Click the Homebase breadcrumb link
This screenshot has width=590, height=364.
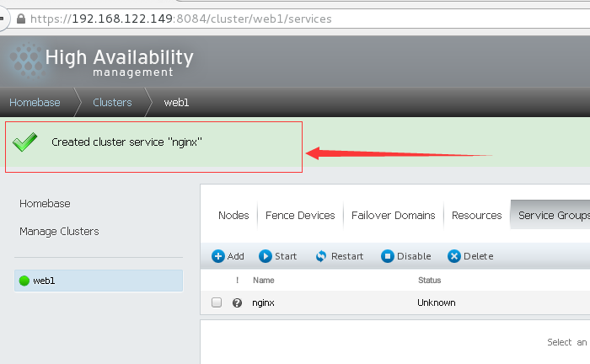click(35, 102)
